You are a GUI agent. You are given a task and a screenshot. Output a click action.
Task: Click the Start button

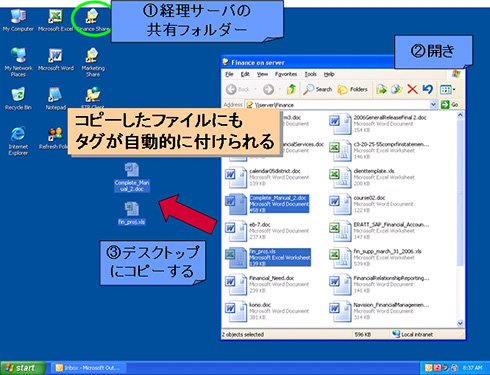coord(22,368)
